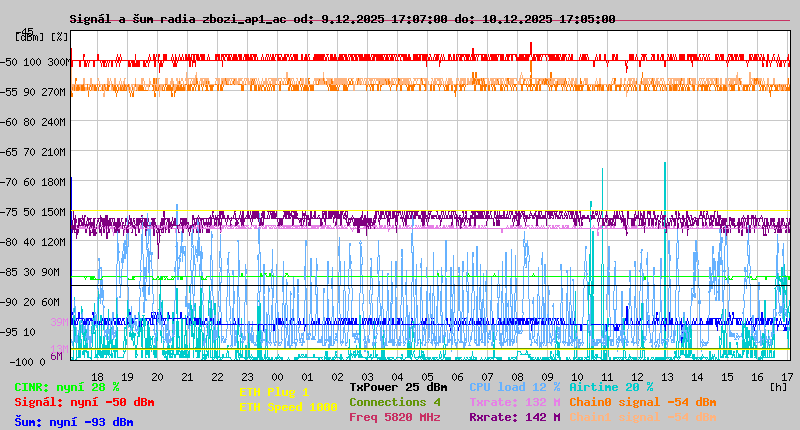Select the Connections 4 legend entry
The width and height of the screenshot is (800, 430).
tap(394, 402)
